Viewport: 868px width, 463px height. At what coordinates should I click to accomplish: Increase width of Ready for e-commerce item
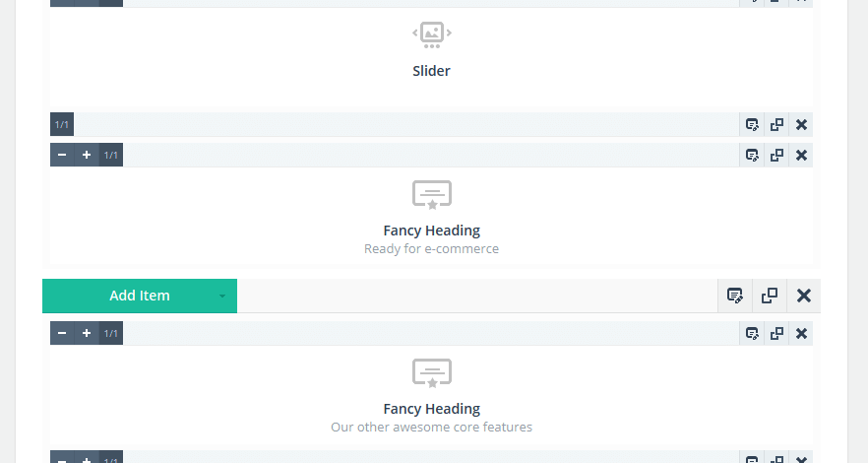(87, 155)
